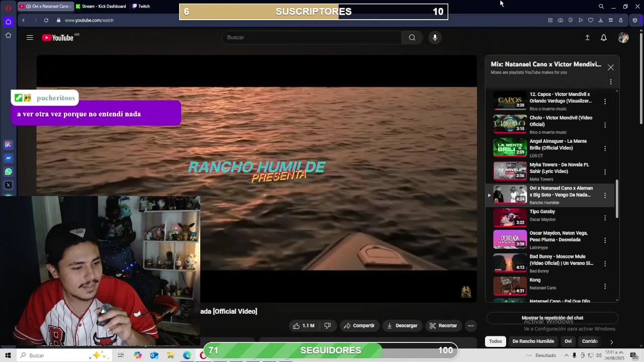This screenshot has height=362, width=644.
Task: Click the Recortar clip button
Action: [x=443, y=326]
